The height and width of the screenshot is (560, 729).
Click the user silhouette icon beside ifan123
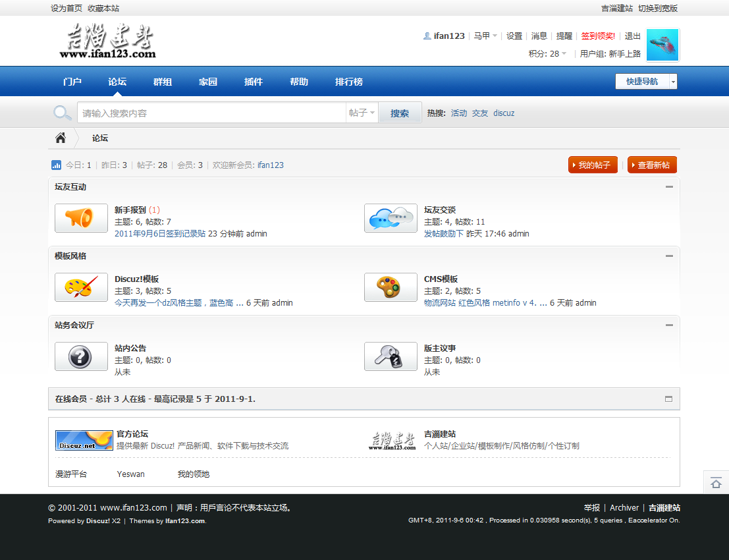pos(427,36)
